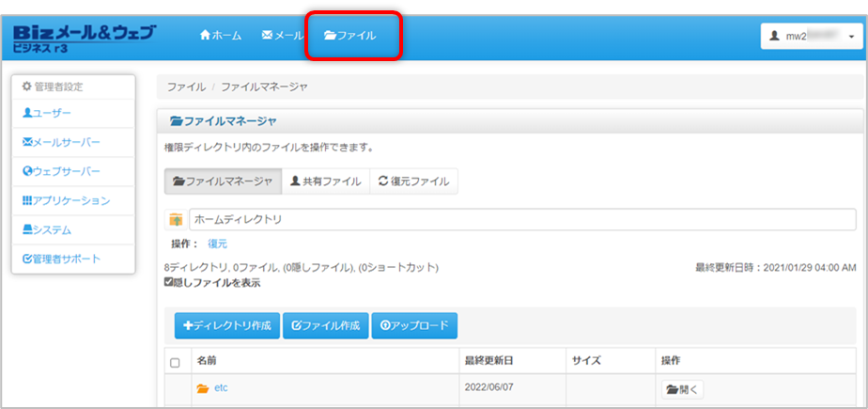Screen dimensions: 868x409
Task: Click the parent directory folder-up icon
Action: tap(176, 220)
